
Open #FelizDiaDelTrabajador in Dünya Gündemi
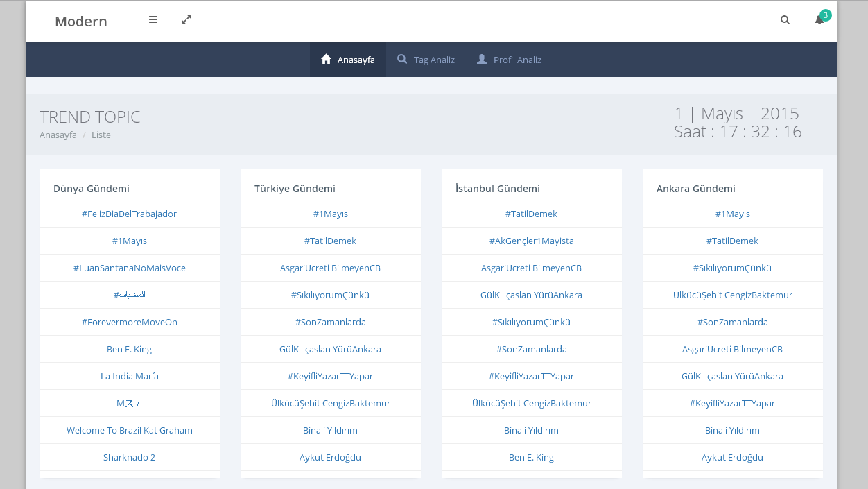click(x=129, y=214)
